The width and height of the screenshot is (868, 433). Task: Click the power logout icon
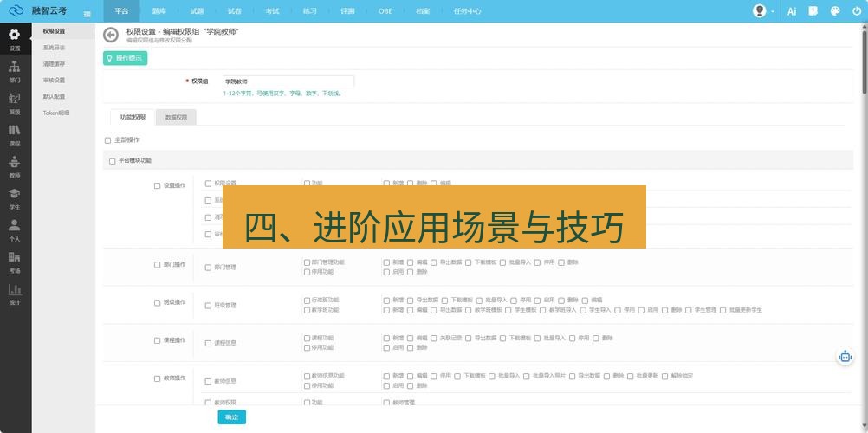[x=857, y=11]
